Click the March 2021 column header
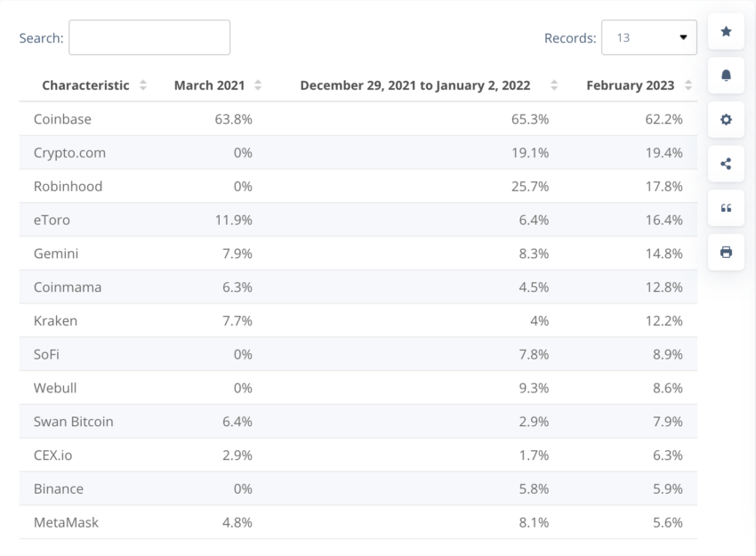 click(210, 85)
